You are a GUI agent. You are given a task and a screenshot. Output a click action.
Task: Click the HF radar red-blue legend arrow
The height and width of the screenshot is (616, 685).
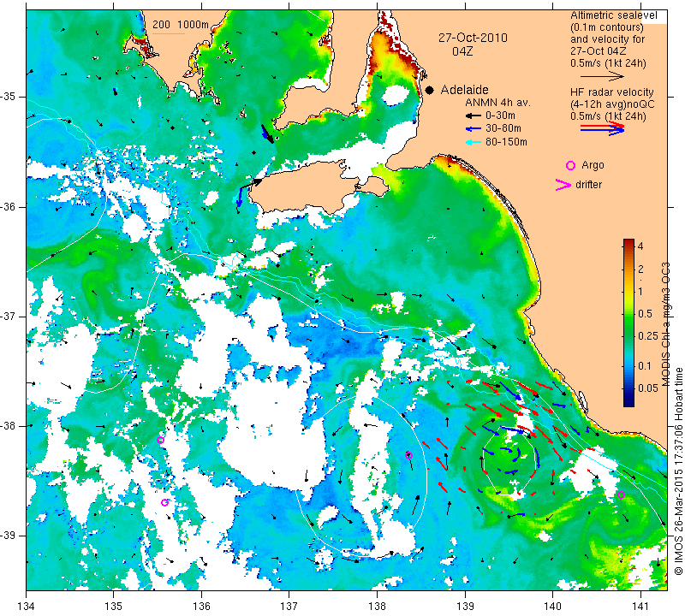(x=603, y=128)
